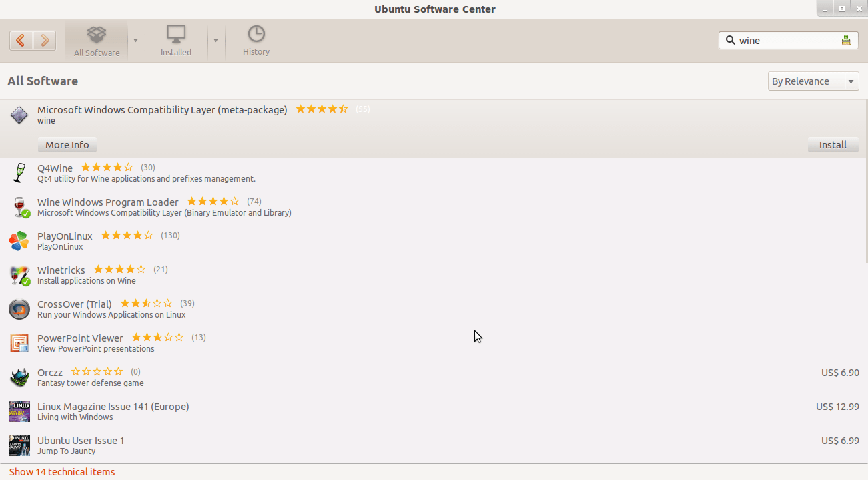Select the CrossOver (Trial) entry title
The width and height of the screenshot is (868, 480).
pyautogui.click(x=75, y=304)
